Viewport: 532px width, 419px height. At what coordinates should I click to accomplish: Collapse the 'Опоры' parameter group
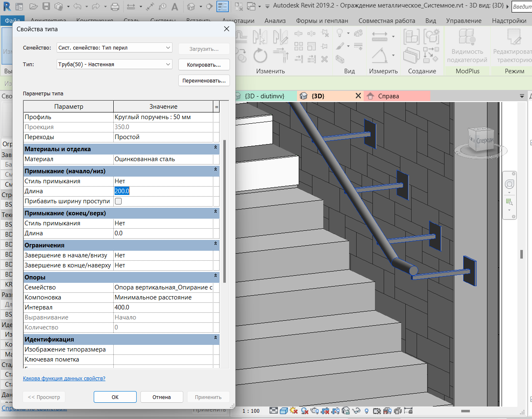pyautogui.click(x=215, y=276)
